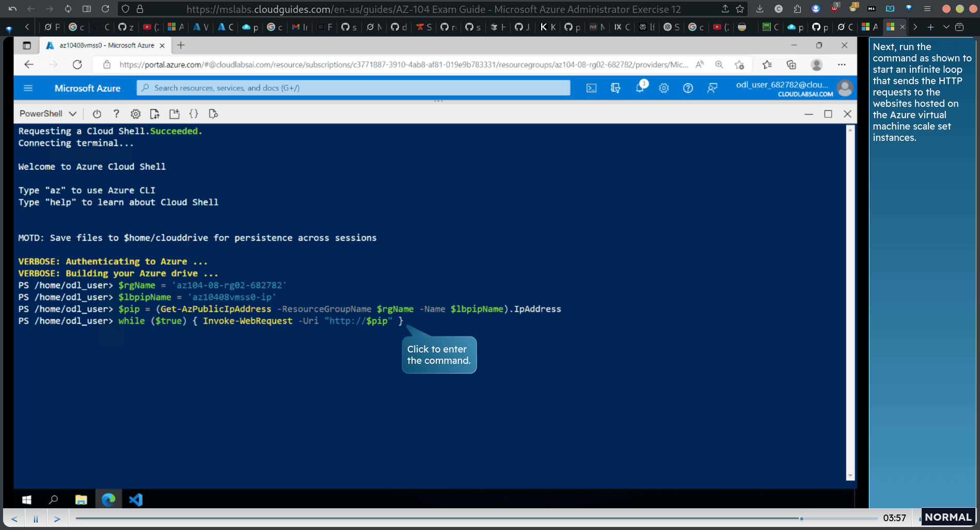The width and height of the screenshot is (980, 530).
Task: Switch to the Gmail tab in outer browser
Action: [299, 27]
